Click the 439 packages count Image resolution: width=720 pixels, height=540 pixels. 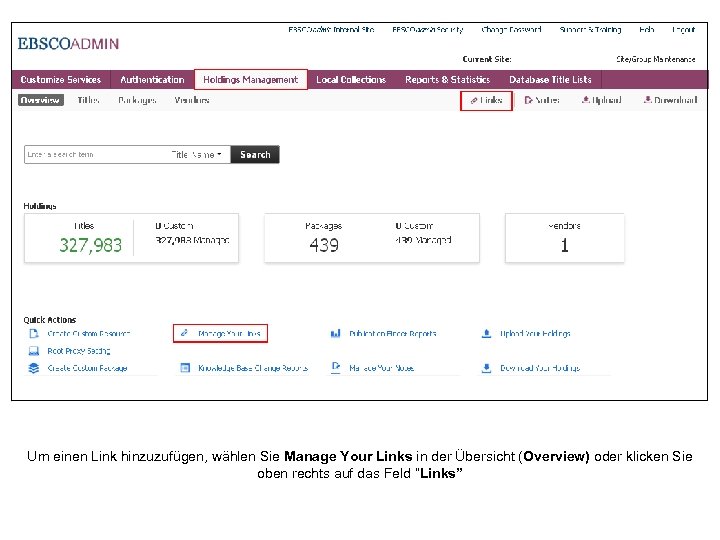tap(324, 245)
